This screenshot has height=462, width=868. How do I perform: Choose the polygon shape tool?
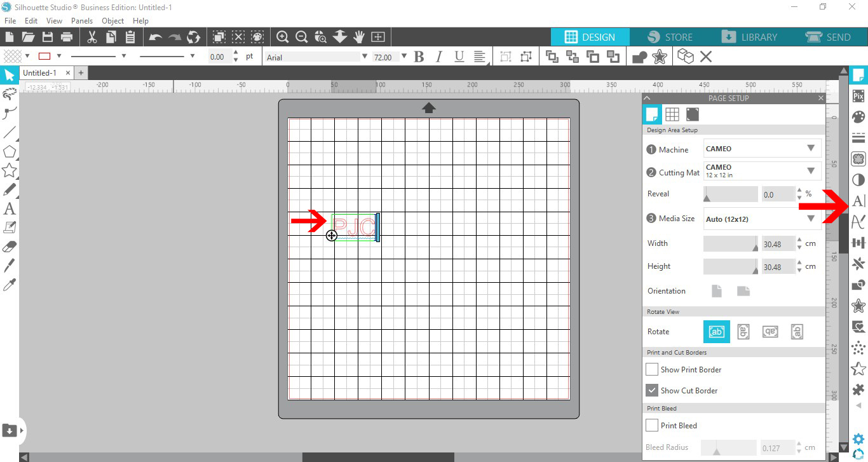(10, 152)
